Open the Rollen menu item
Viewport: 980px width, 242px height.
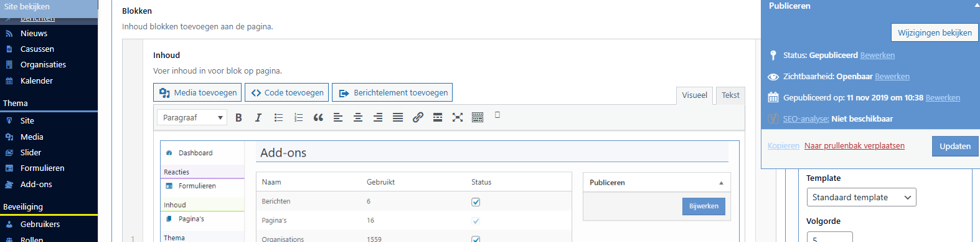click(x=32, y=239)
